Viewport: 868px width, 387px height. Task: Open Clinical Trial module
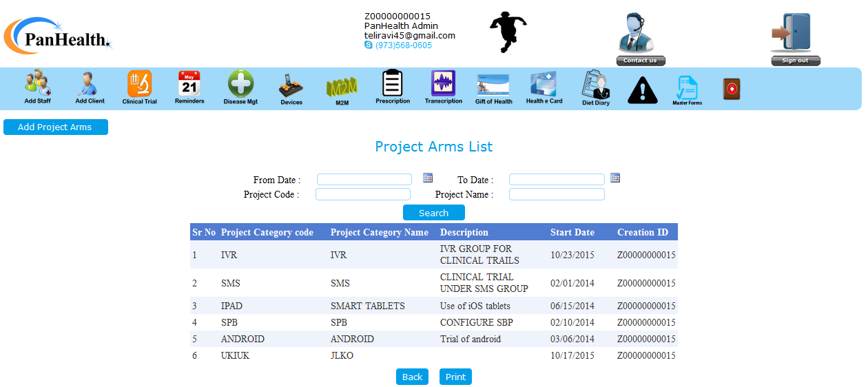(139, 85)
